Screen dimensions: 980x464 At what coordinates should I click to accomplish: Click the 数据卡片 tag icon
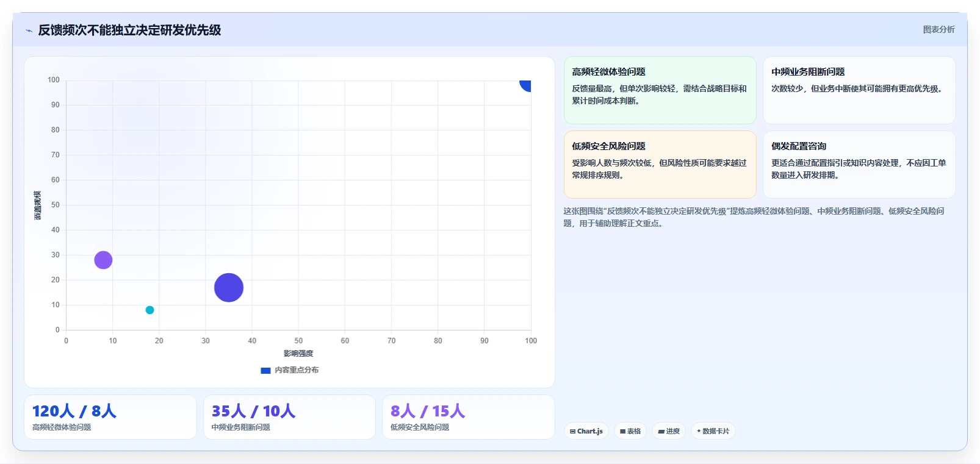coord(699,431)
